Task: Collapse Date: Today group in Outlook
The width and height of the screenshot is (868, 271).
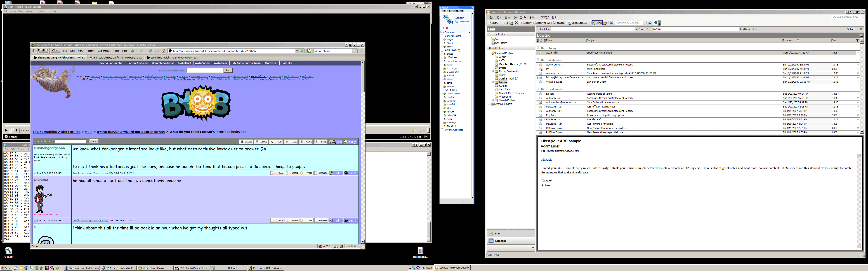Action: (538, 48)
